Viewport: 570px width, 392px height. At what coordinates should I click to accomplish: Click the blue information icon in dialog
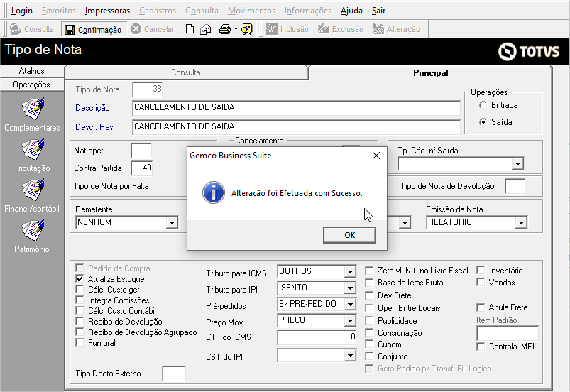tap(214, 192)
